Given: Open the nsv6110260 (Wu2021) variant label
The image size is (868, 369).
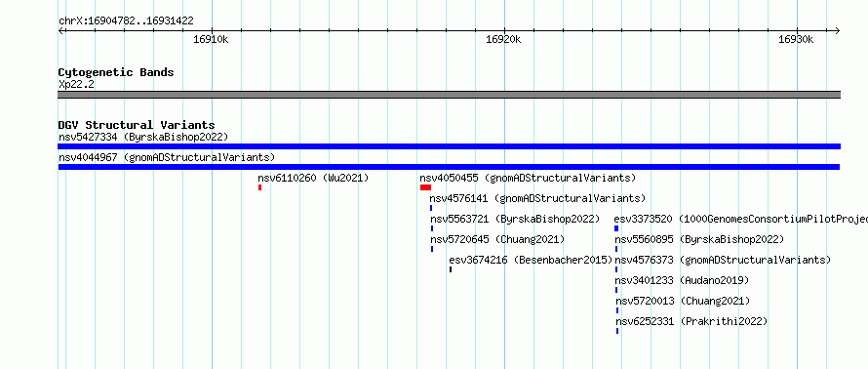Looking at the screenshot, I should pyautogui.click(x=313, y=178).
